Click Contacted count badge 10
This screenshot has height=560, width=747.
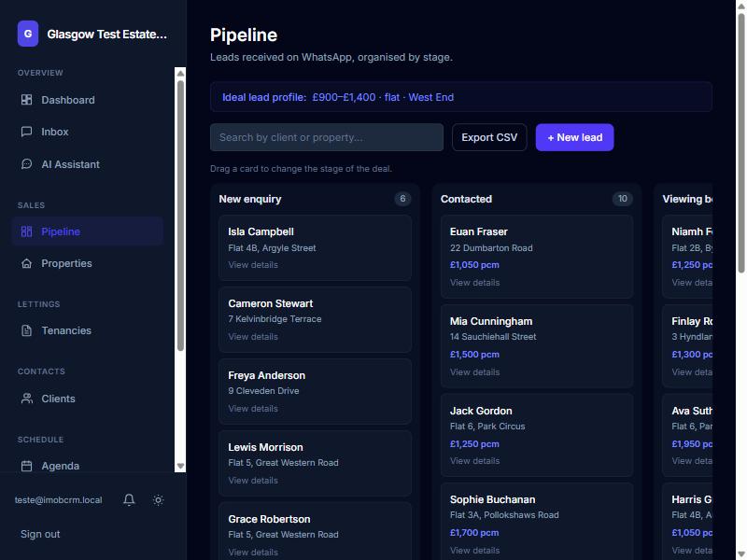[622, 199]
